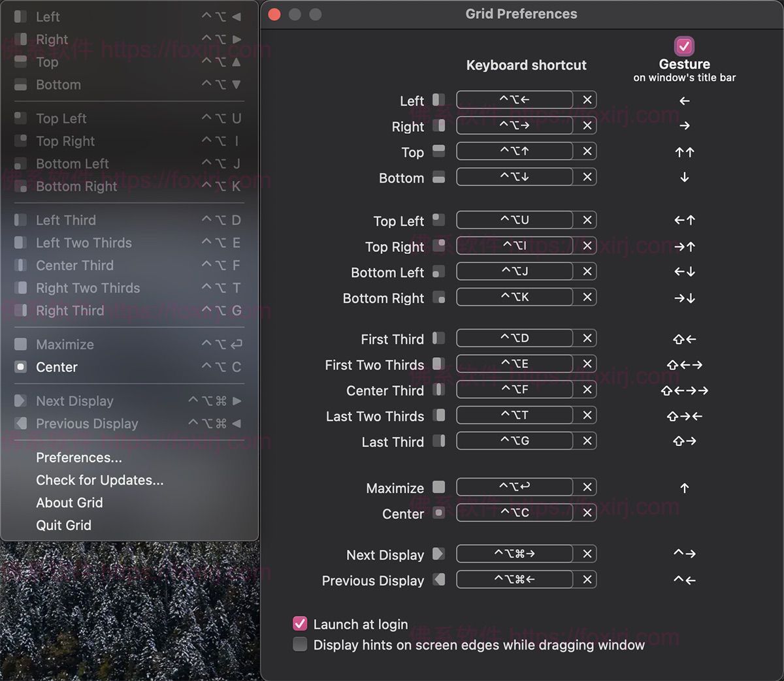Open Preferences... from the menu
The width and height of the screenshot is (784, 681).
[x=79, y=457]
